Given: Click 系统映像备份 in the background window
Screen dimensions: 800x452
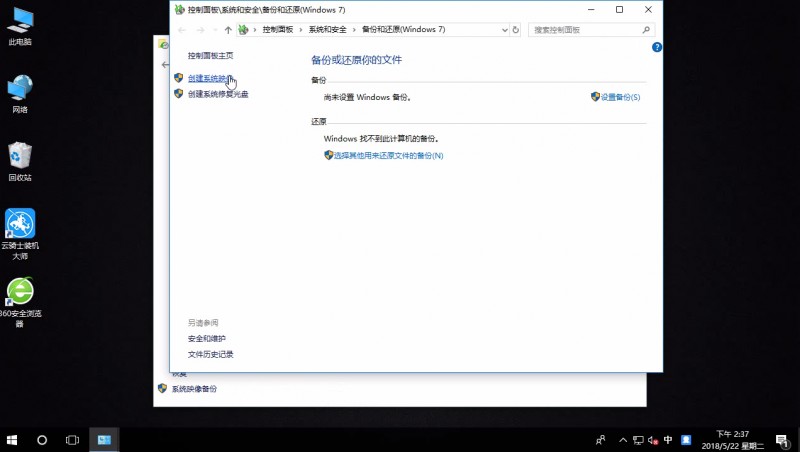Looking at the screenshot, I should tap(194, 389).
